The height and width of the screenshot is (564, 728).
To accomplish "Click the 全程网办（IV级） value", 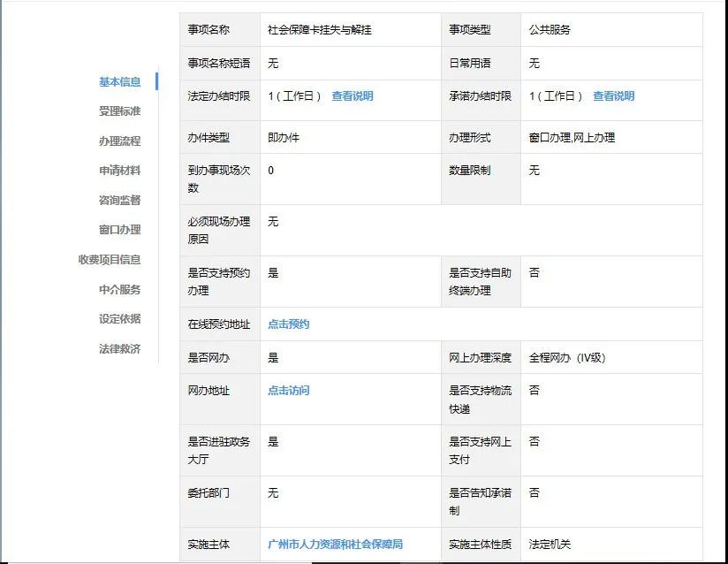I will tap(567, 358).
